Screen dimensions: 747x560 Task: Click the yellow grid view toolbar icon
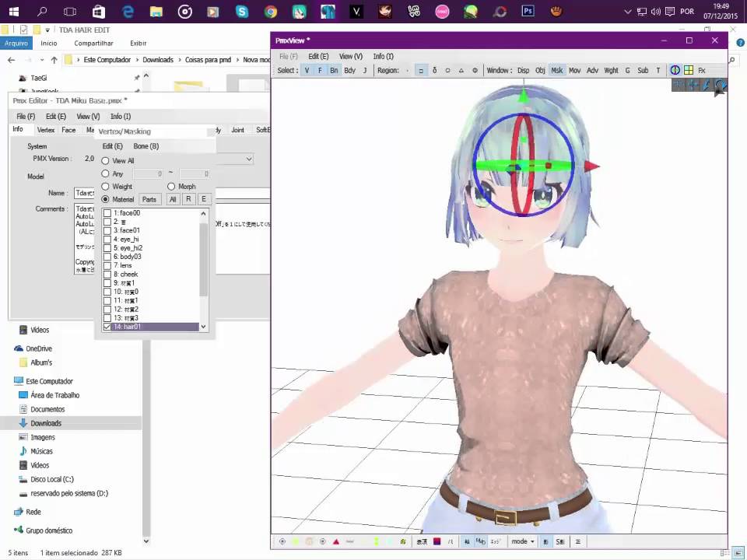(x=689, y=71)
